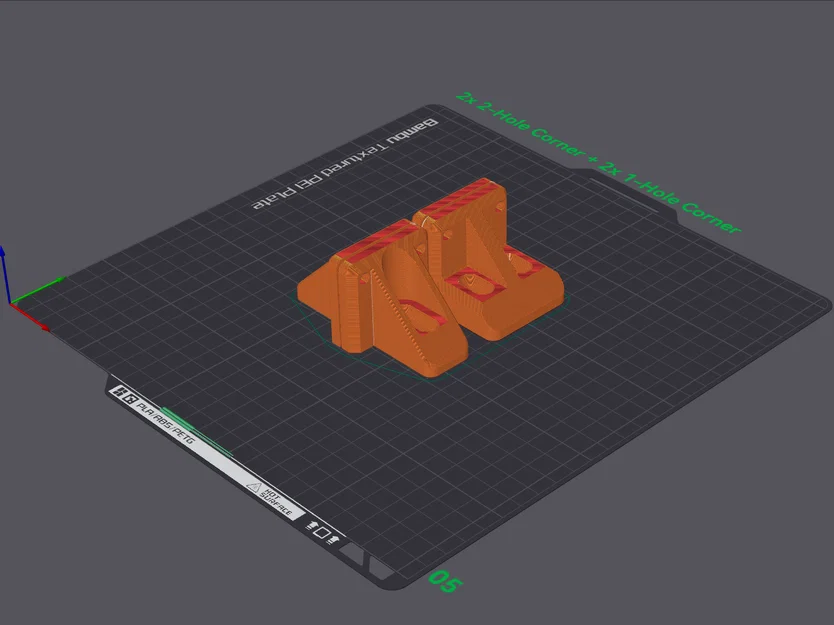Click the plate name "2x 2-Hole Corner + 2x 1-Hole Corner"
834x625 pixels.
tap(598, 164)
